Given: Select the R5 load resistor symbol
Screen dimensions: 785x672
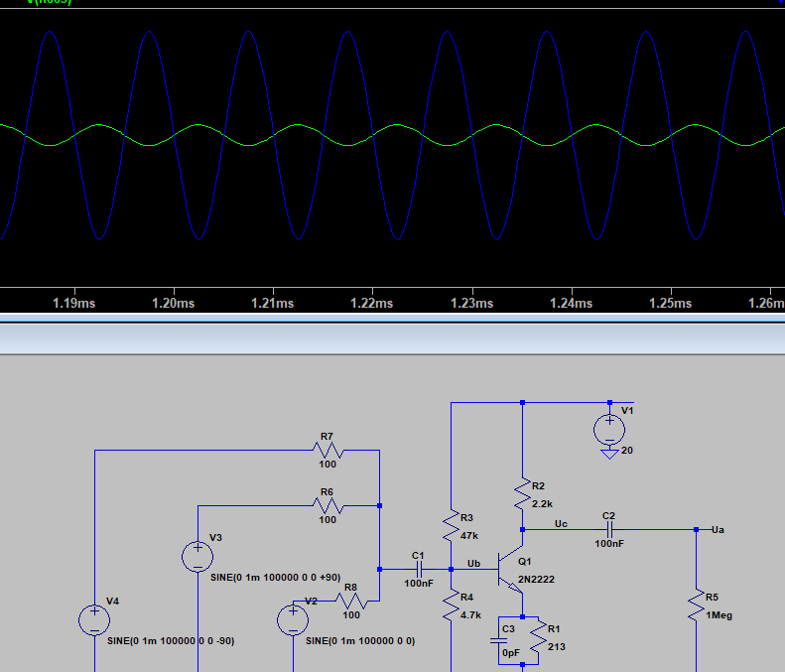Looking at the screenshot, I should pyautogui.click(x=696, y=605).
